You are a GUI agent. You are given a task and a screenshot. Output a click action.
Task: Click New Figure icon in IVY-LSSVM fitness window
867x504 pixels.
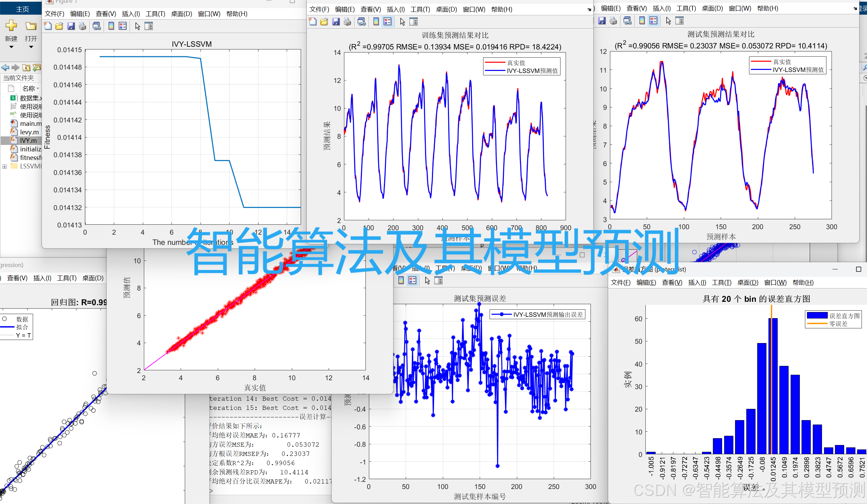pos(48,26)
